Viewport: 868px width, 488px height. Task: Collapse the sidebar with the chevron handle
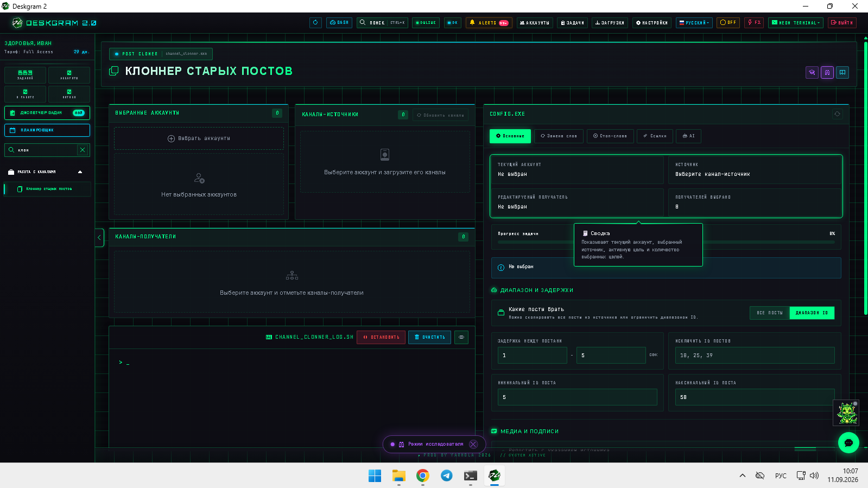click(99, 237)
